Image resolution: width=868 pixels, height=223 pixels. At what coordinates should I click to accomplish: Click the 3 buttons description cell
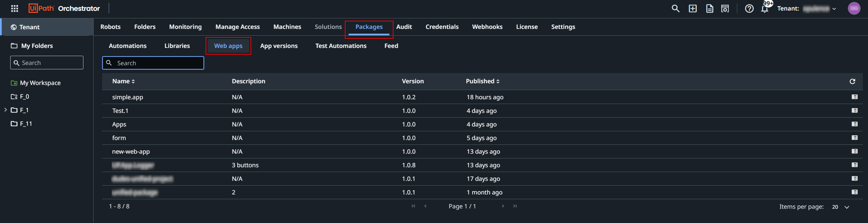coord(245,165)
